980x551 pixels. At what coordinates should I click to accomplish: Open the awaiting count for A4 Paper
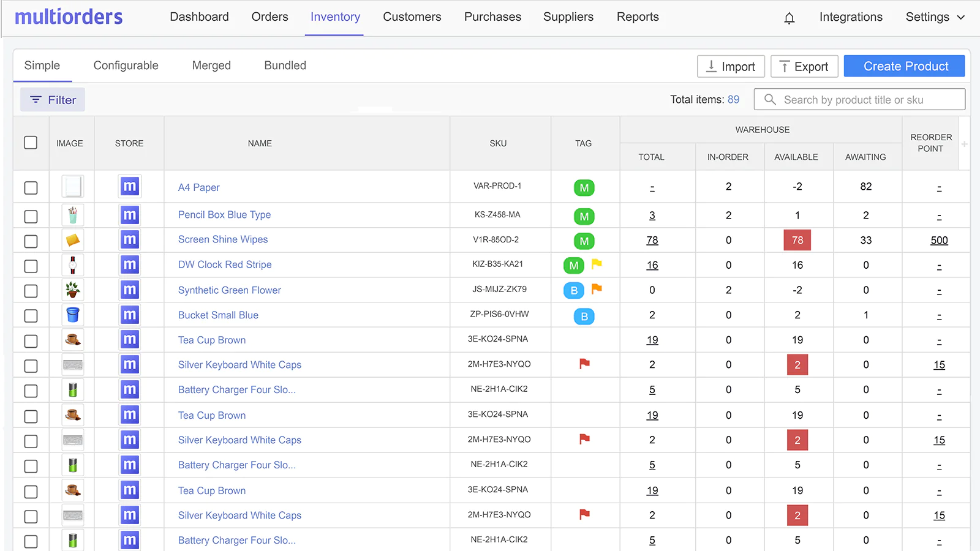click(x=865, y=187)
